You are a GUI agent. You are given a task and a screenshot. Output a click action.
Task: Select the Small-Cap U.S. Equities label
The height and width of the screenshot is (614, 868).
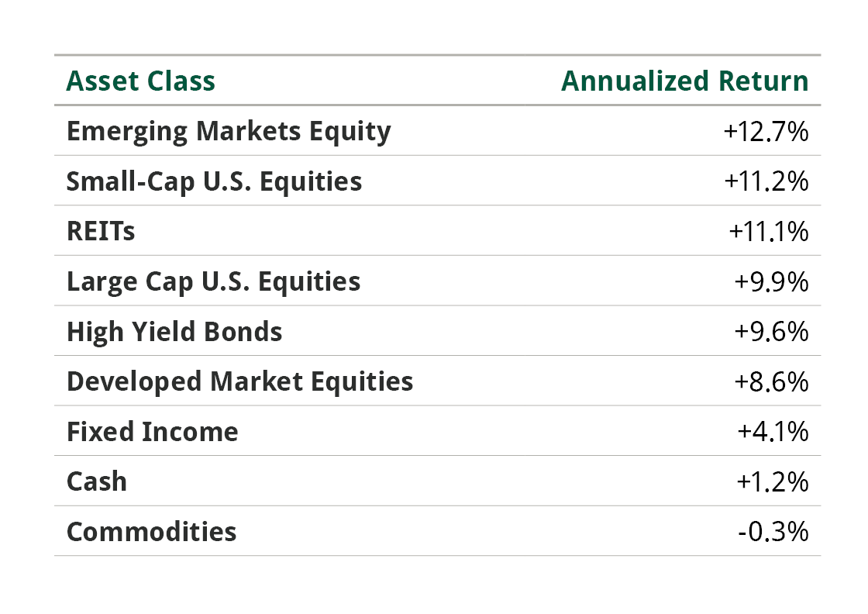[x=214, y=181]
